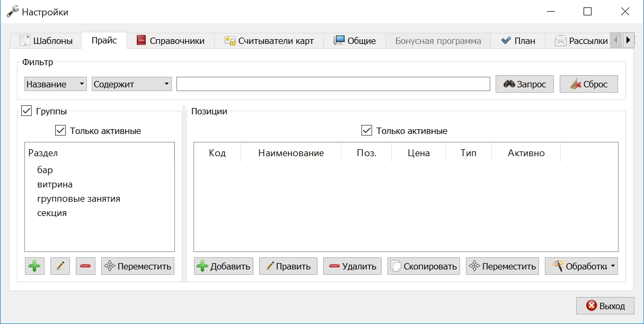
Task: Switch to the Справочники tab
Action: click(x=170, y=41)
